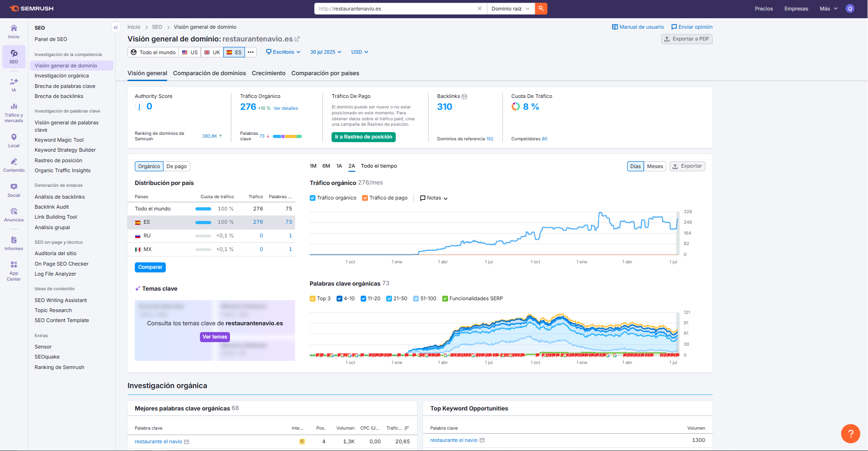868x451 pixels.
Task: Go to Inicio in left sidebar
Action: 14,32
